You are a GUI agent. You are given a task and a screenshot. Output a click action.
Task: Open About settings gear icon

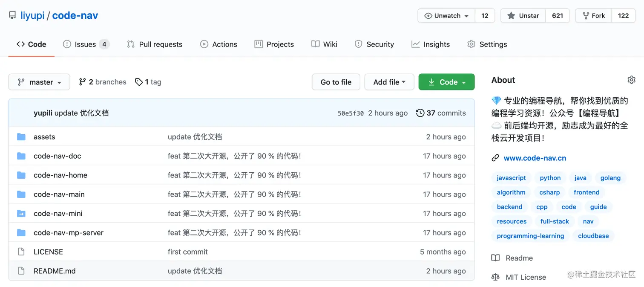631,80
